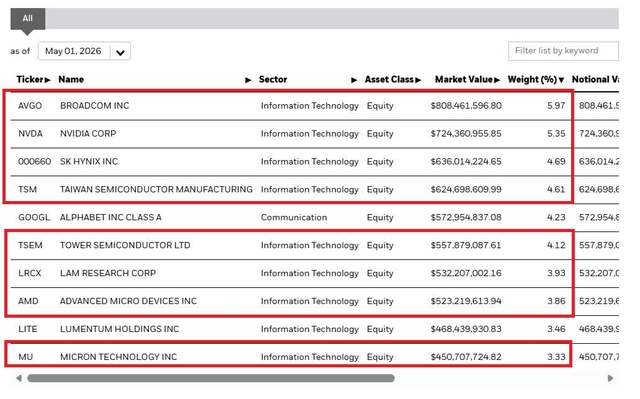
Task: Select the AMD ticker cell
Action: pyautogui.click(x=28, y=301)
